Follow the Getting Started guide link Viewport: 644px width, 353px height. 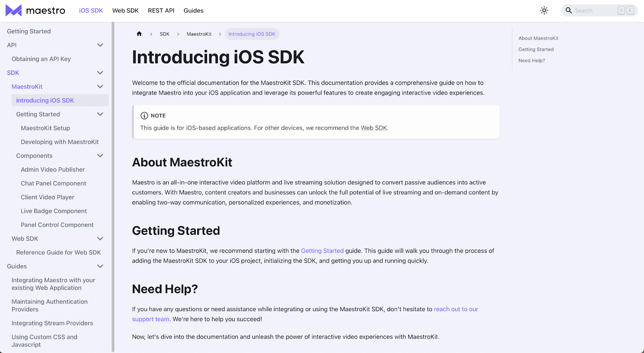point(322,251)
